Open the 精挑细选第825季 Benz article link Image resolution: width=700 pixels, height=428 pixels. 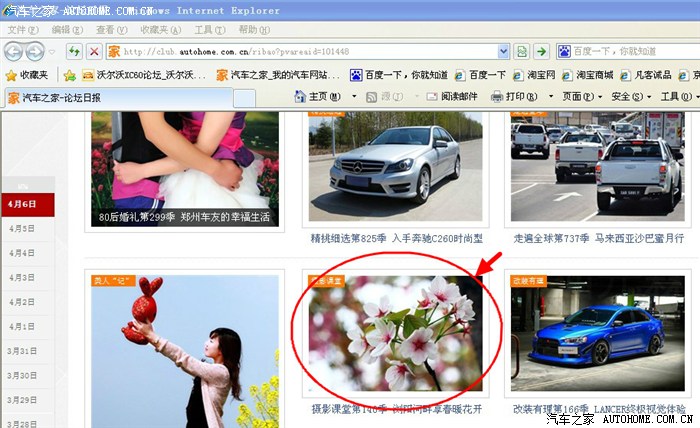point(396,239)
